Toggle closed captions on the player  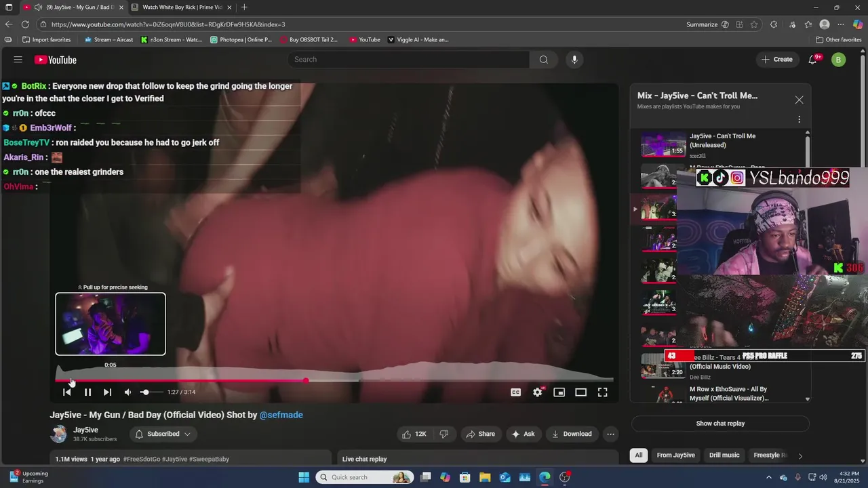click(516, 392)
